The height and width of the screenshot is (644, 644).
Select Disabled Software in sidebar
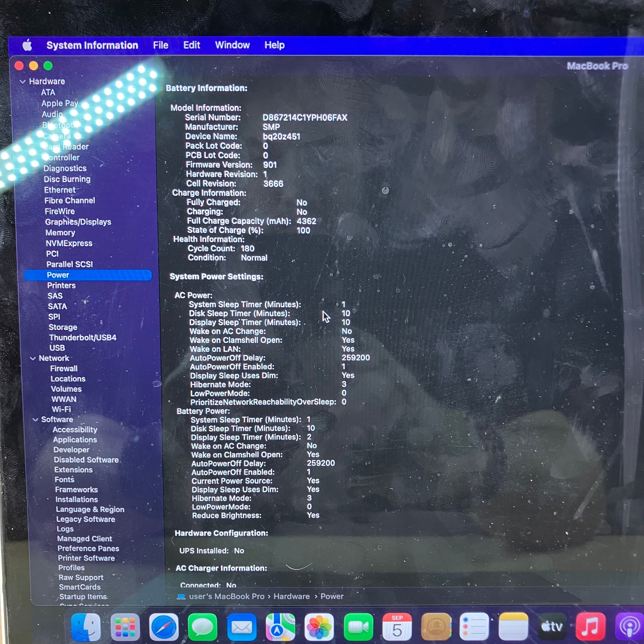(86, 460)
